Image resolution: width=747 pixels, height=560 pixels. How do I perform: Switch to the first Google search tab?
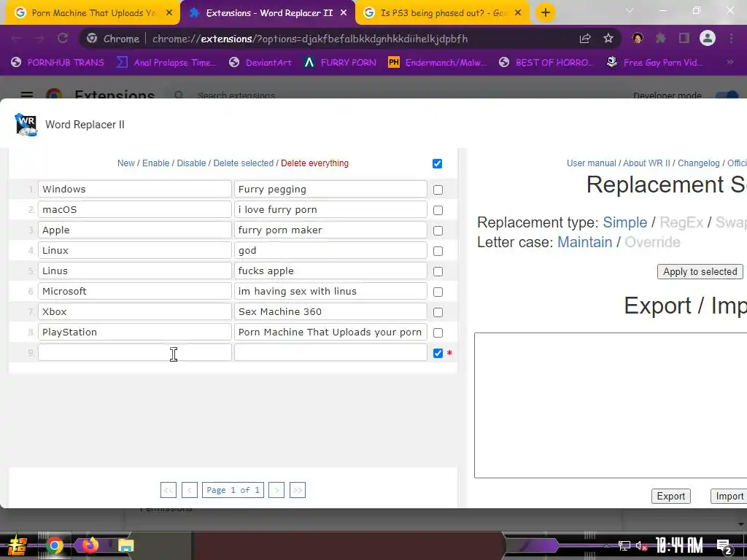[93, 13]
